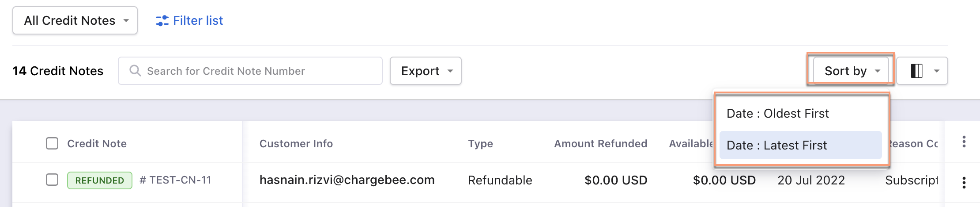Open the TEST-CN-11 row three-dot menu

964,182
